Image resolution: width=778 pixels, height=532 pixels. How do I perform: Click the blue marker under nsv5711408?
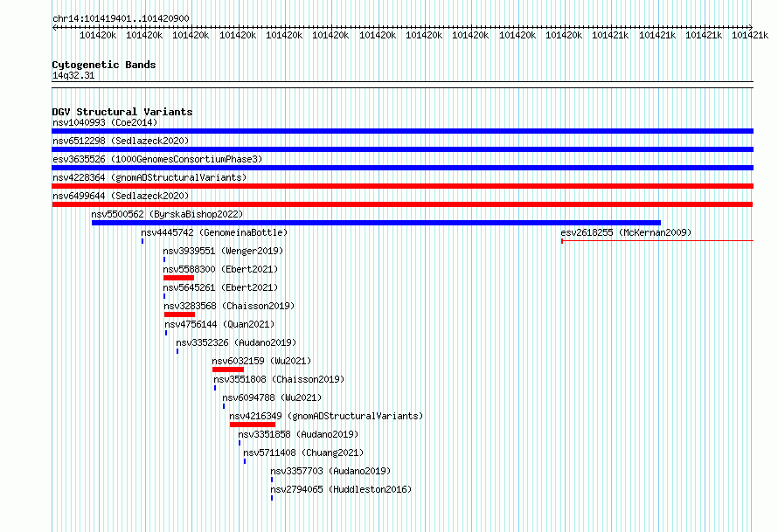pos(245,461)
